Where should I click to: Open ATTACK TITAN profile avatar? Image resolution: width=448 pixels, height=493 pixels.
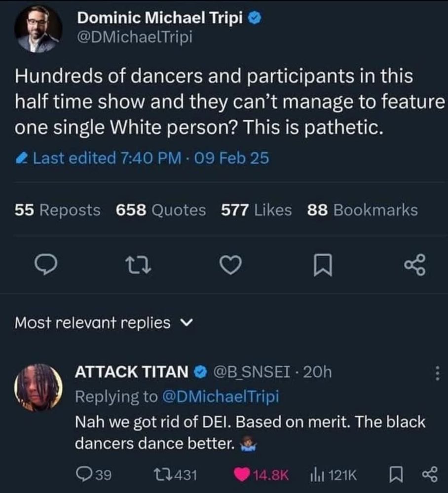click(x=38, y=387)
